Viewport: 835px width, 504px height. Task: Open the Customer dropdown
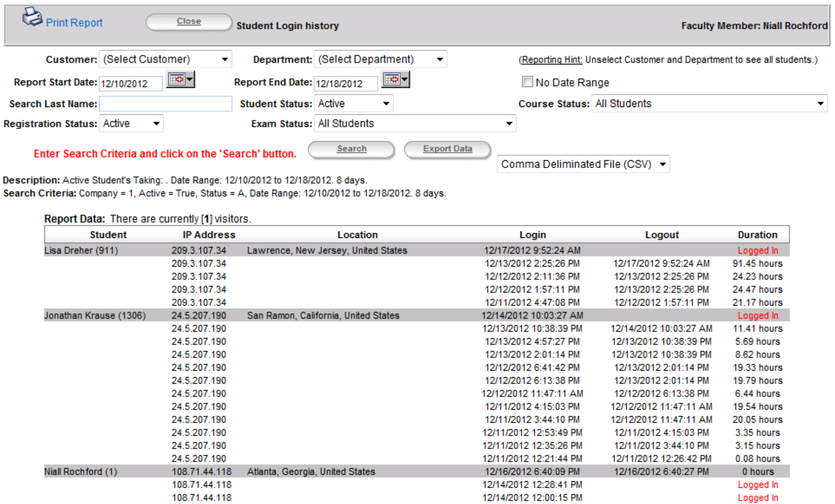click(x=165, y=59)
